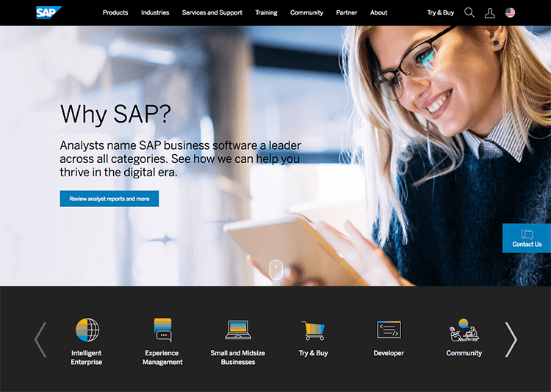Select the US flag country selector
This screenshot has width=551, height=392.
pos(511,12)
